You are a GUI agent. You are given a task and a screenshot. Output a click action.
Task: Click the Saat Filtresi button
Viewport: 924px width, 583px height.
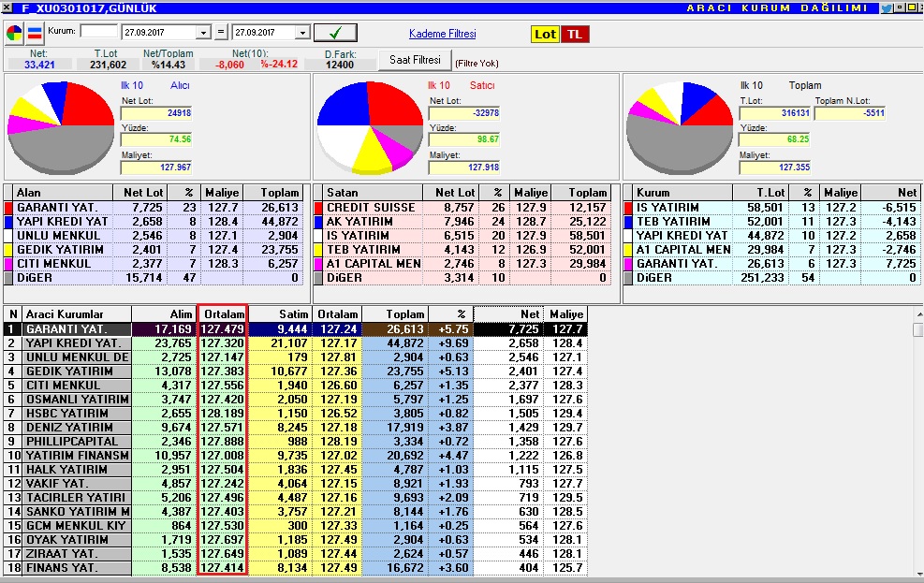point(415,60)
